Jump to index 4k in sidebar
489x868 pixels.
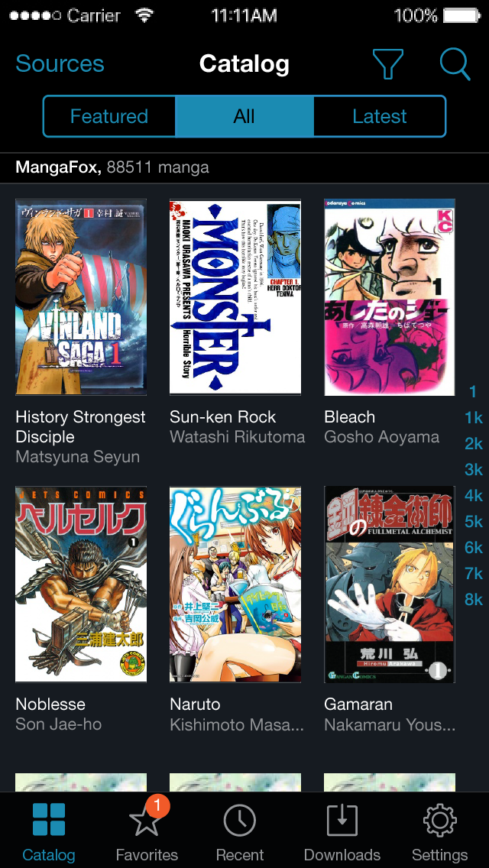pos(474,495)
